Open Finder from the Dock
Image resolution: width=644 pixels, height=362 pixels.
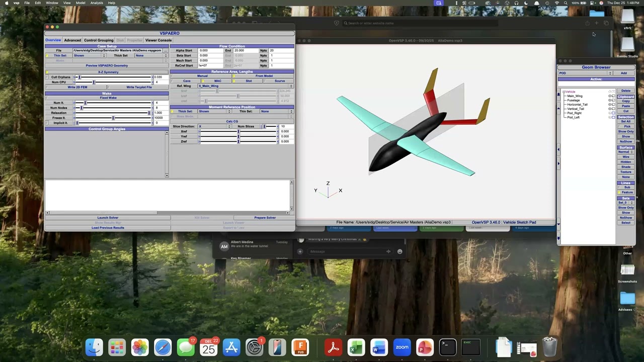94,347
